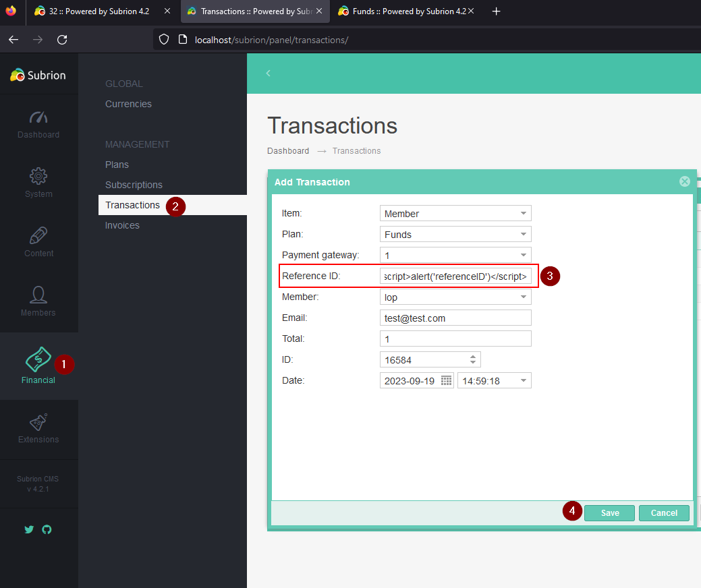Image resolution: width=701 pixels, height=588 pixels.
Task: Open the Members section icon
Action: click(x=38, y=299)
